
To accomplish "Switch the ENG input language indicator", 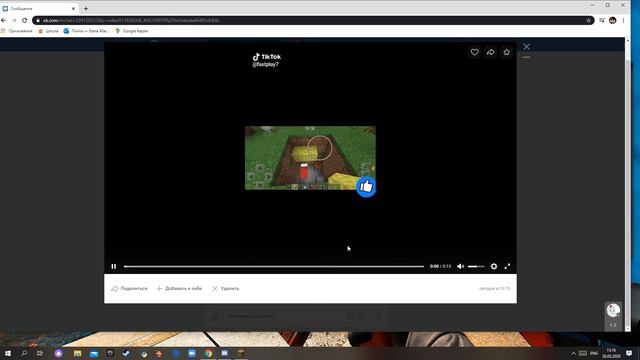I will (x=594, y=353).
